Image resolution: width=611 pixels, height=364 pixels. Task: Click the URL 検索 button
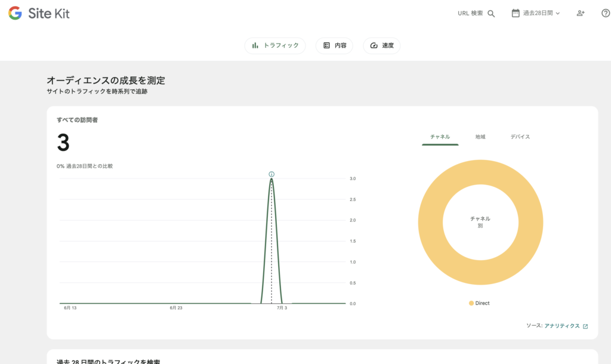pyautogui.click(x=476, y=13)
